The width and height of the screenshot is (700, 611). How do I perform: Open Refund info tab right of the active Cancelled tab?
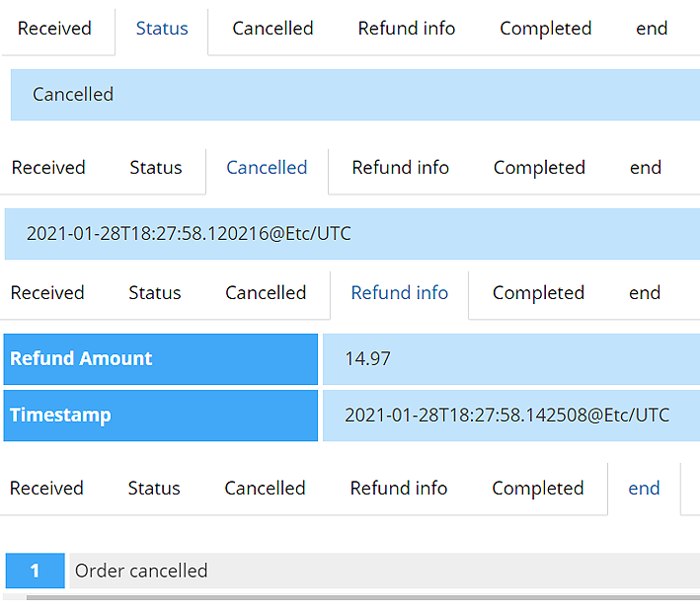point(400,168)
